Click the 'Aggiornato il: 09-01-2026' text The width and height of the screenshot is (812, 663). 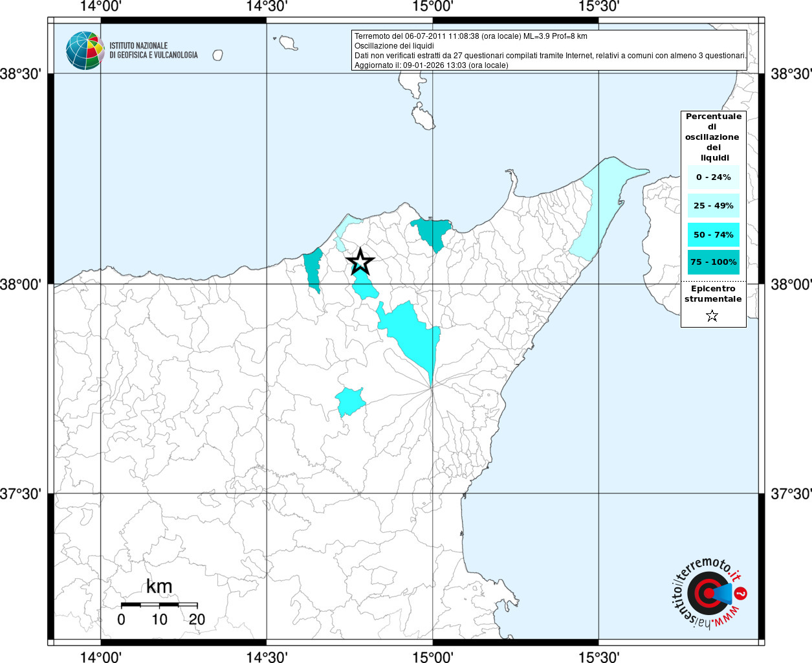tap(431, 65)
